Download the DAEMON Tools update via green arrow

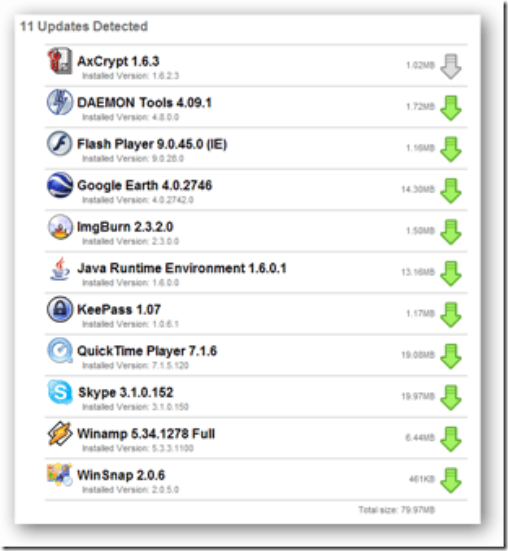451,108
